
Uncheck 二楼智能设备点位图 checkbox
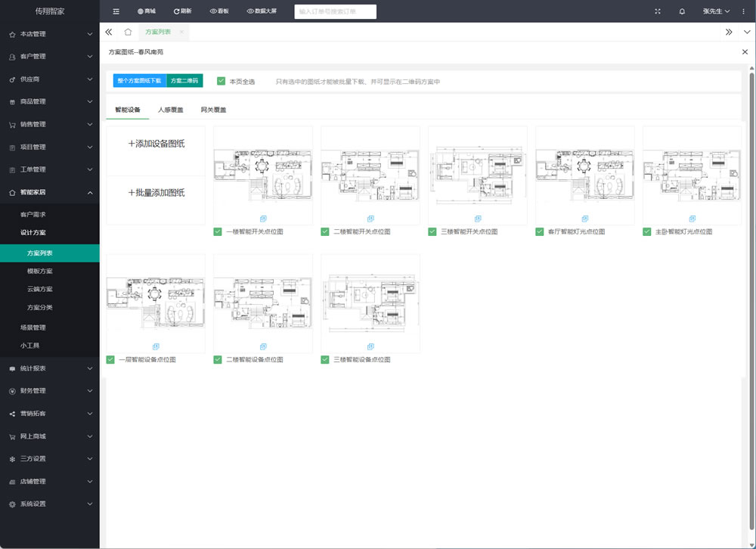pos(218,359)
